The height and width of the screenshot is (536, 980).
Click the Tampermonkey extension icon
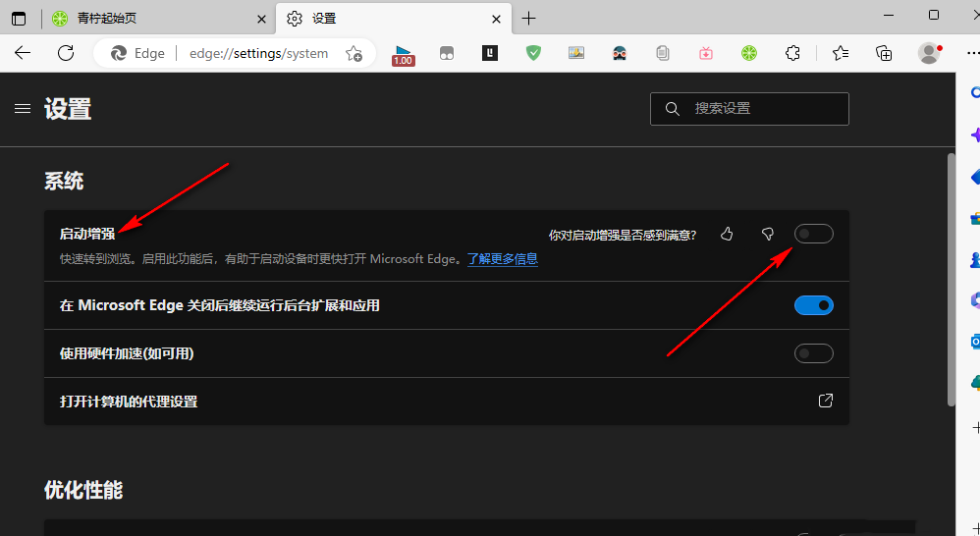click(446, 53)
